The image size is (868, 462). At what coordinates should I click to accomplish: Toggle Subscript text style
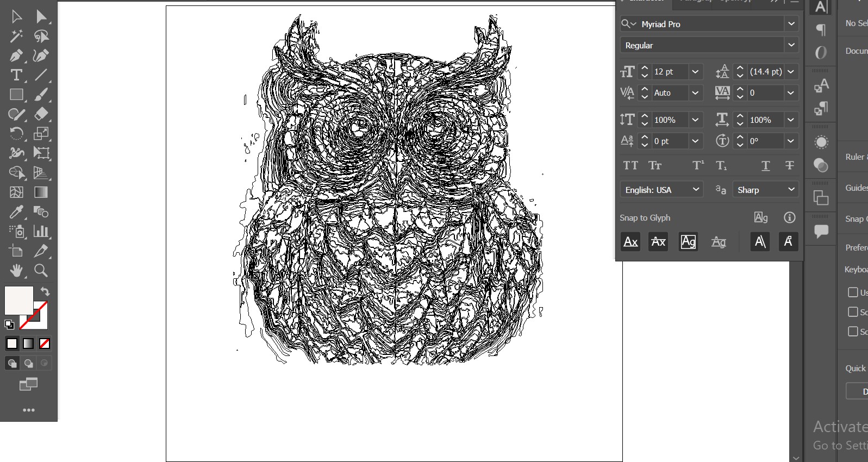click(x=721, y=166)
